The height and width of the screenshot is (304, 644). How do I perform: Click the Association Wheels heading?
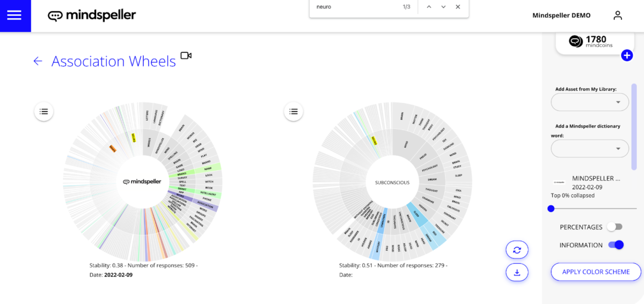[x=114, y=61]
